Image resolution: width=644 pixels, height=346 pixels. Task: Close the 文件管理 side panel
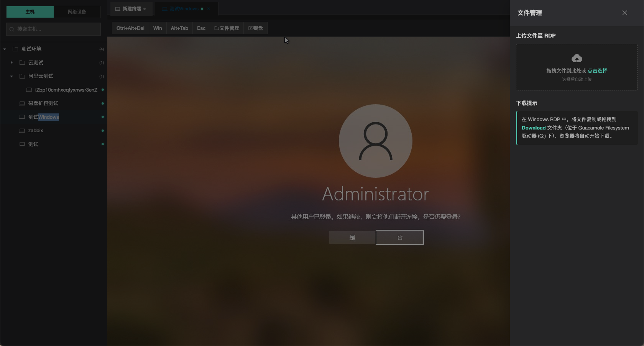point(625,13)
